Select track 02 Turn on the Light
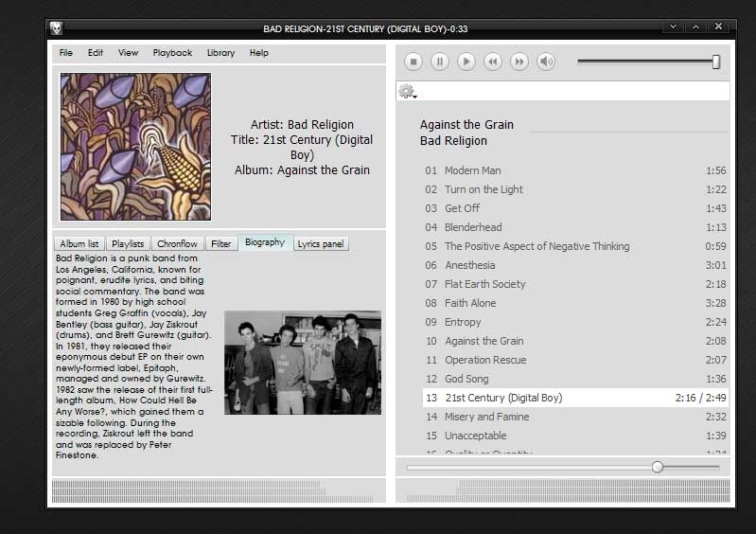The image size is (756, 534). coord(575,189)
